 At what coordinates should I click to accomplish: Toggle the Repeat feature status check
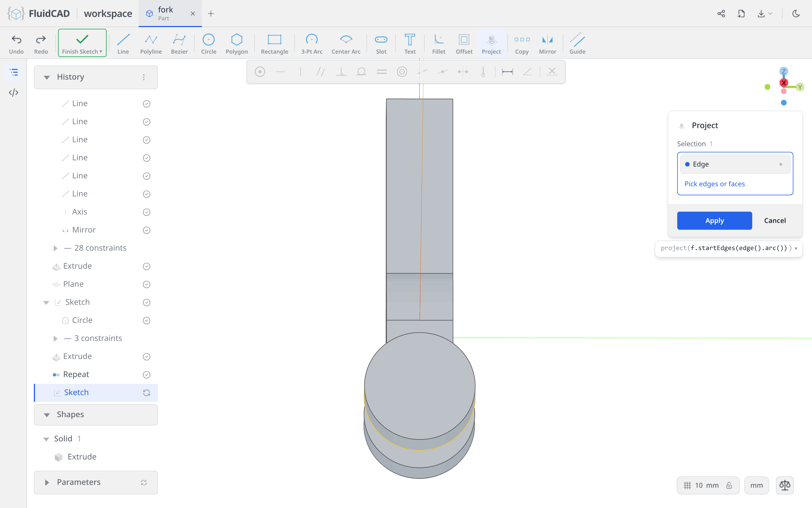pos(146,375)
